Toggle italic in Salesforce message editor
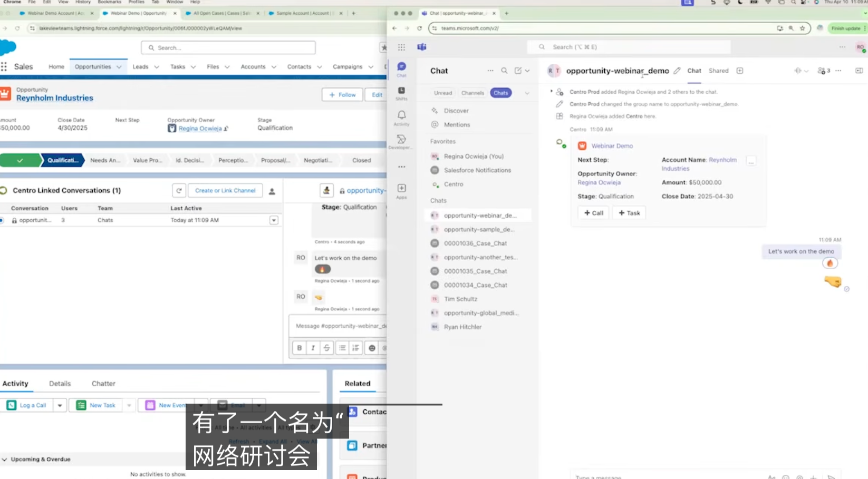The image size is (868, 479). (x=313, y=348)
